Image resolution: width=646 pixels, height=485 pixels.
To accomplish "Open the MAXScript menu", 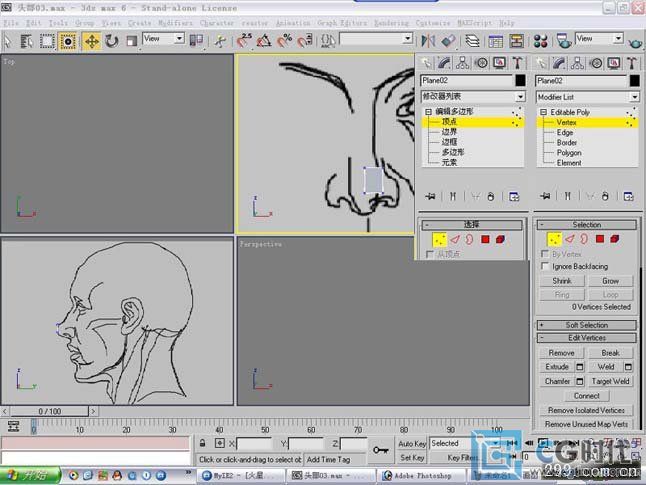I will [474, 23].
